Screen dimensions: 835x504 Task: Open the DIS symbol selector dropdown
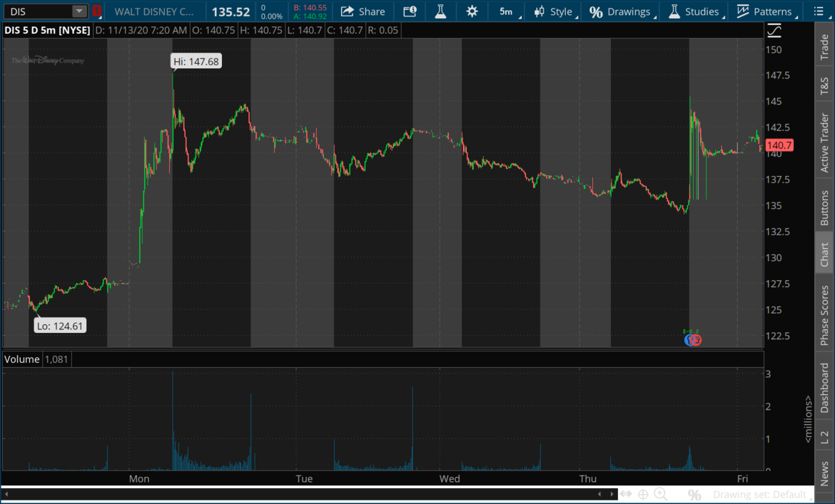[80, 11]
